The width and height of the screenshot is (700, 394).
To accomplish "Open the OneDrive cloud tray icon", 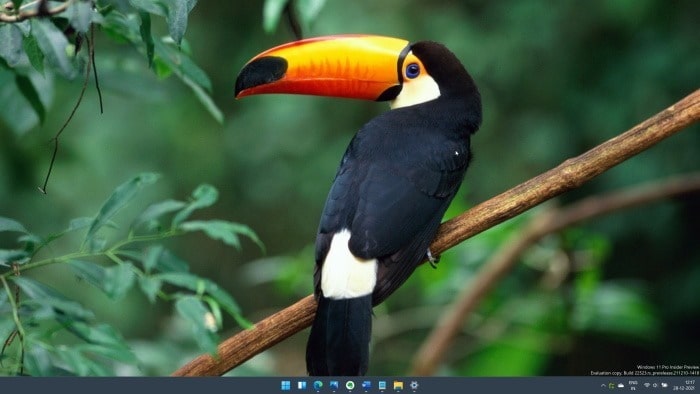I will [x=621, y=386].
